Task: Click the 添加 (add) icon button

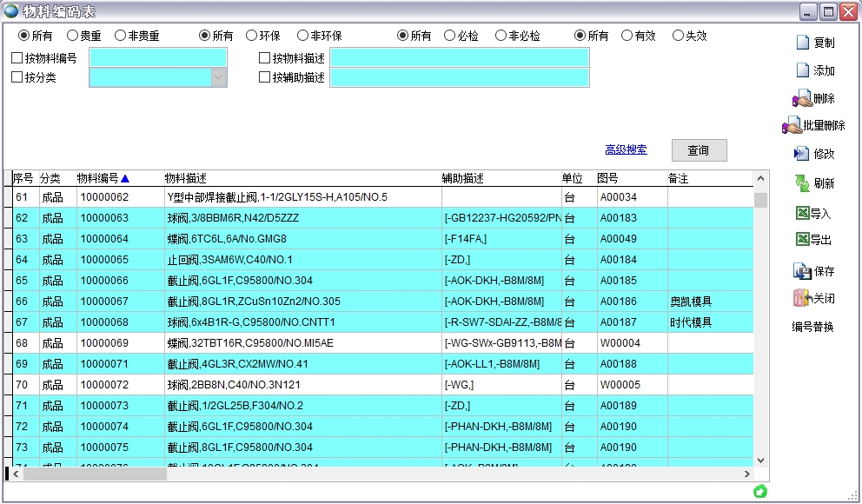Action: coord(803,70)
